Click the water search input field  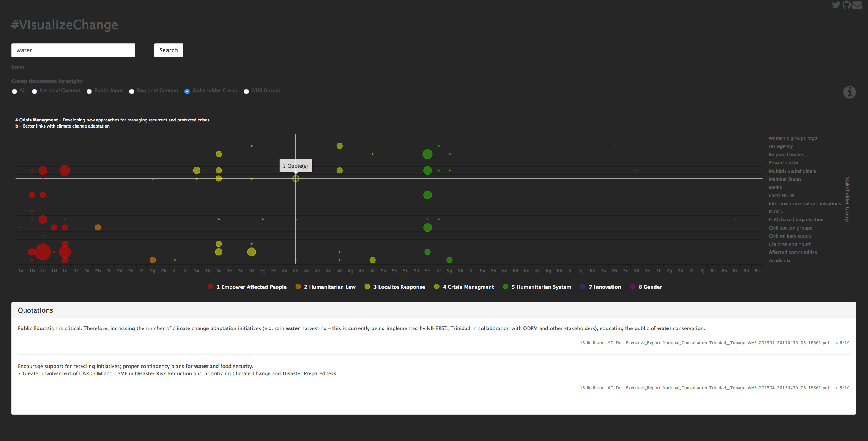pos(73,50)
